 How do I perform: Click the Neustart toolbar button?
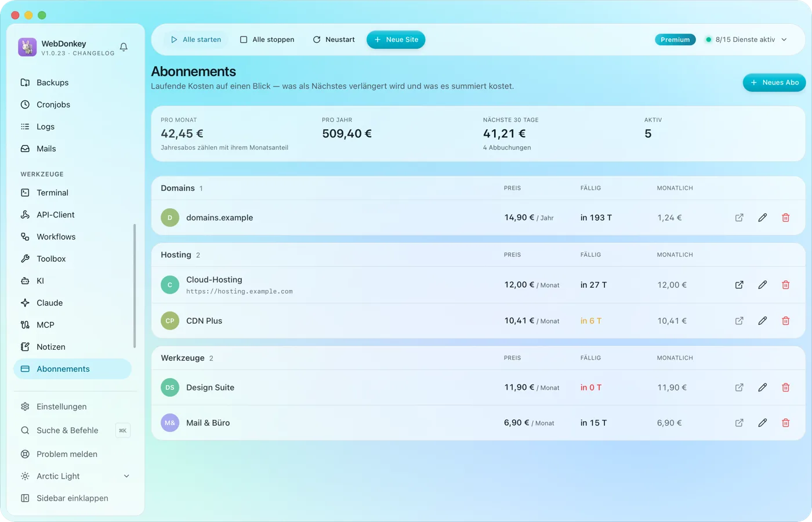334,39
